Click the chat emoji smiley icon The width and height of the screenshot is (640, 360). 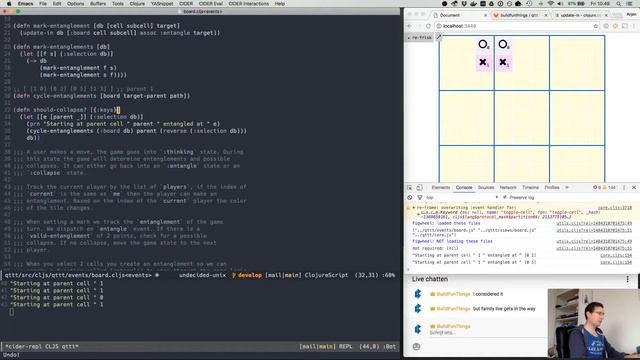point(416,347)
